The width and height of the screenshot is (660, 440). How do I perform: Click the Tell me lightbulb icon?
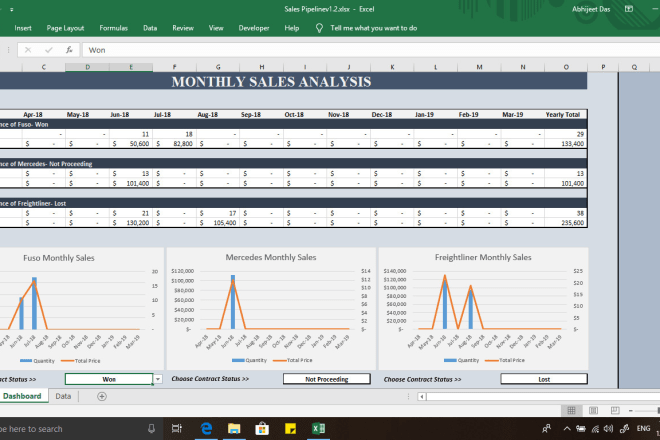319,28
